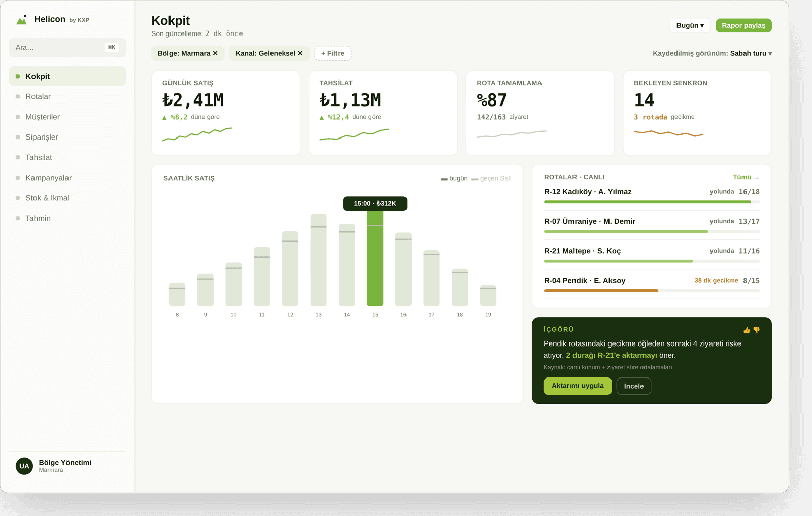Select the highlighted 15:00 sales bar

click(x=375, y=258)
